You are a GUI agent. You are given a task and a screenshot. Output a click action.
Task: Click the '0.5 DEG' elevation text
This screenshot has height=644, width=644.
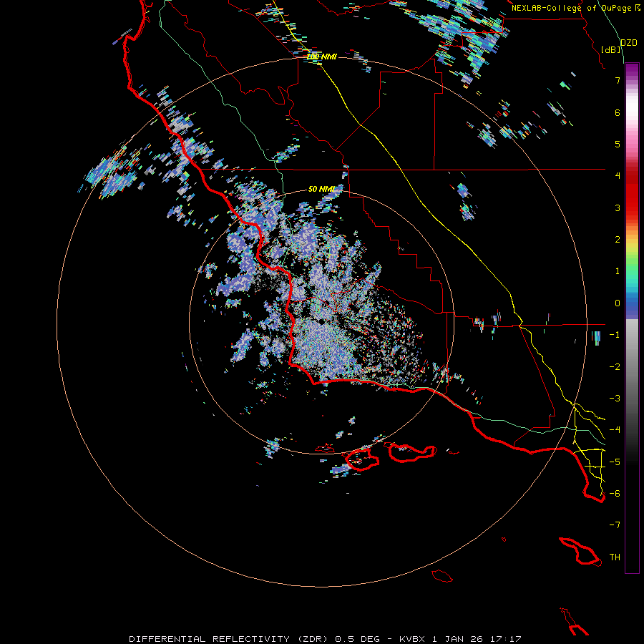[x=357, y=639]
